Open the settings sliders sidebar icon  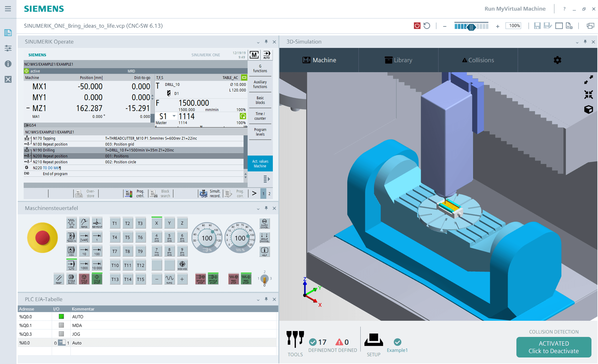(x=8, y=48)
